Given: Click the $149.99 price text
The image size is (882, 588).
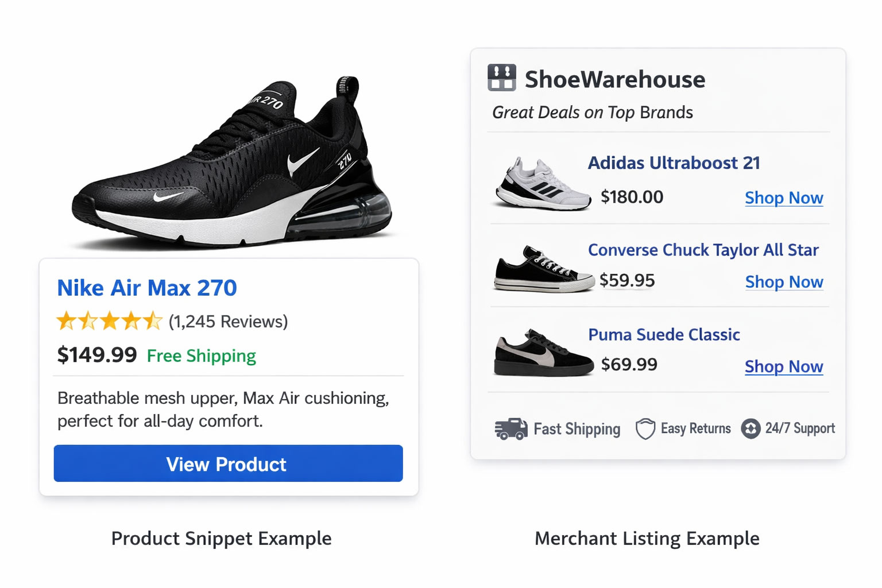Looking at the screenshot, I should pos(96,355).
